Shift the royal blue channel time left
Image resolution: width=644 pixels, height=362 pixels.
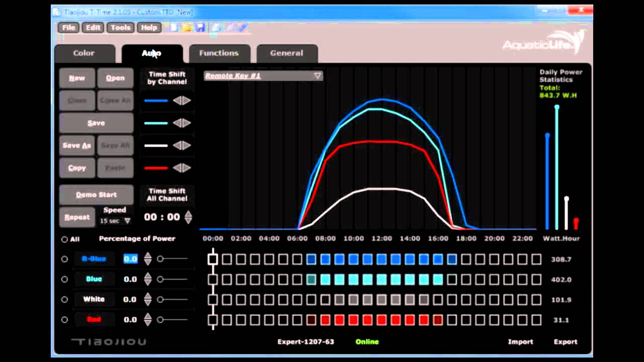[177, 101]
